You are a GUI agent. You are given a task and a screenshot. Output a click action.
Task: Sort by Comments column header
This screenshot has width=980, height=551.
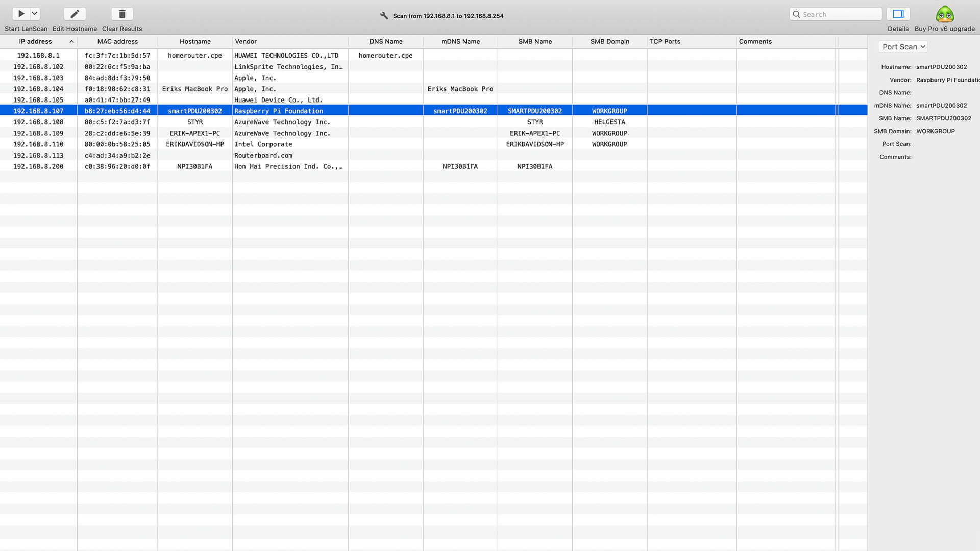786,42
